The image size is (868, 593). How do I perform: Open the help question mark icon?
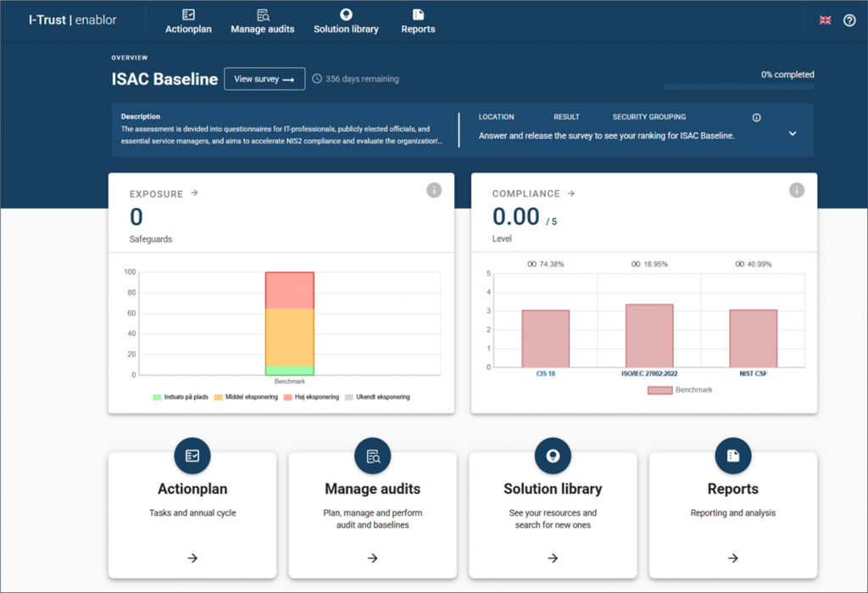click(x=849, y=20)
